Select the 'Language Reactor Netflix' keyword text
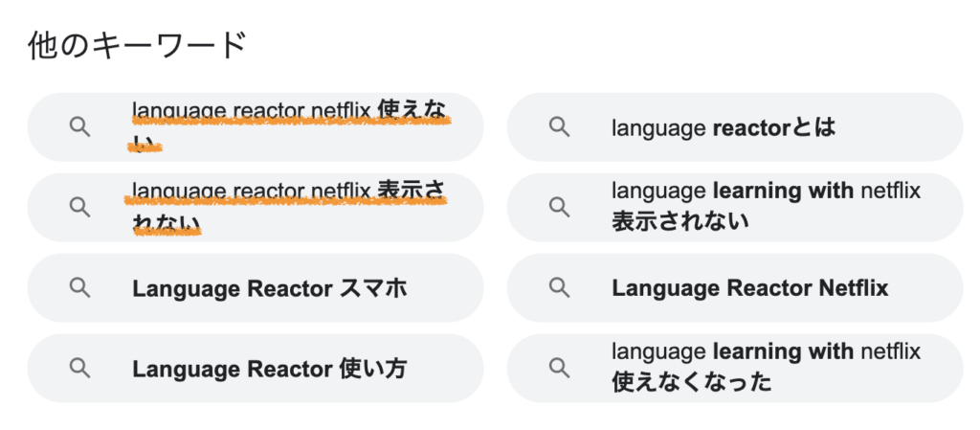 coord(749,288)
